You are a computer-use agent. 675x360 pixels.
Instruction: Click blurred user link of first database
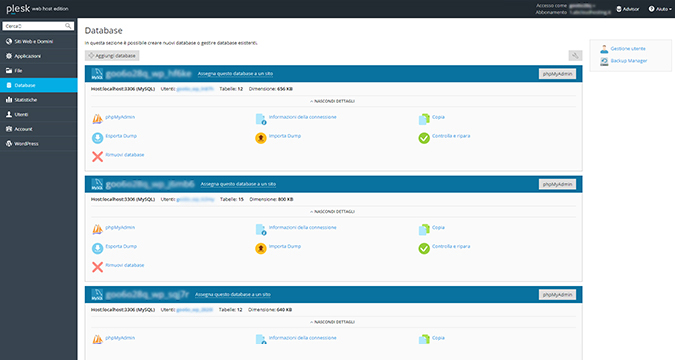point(195,89)
